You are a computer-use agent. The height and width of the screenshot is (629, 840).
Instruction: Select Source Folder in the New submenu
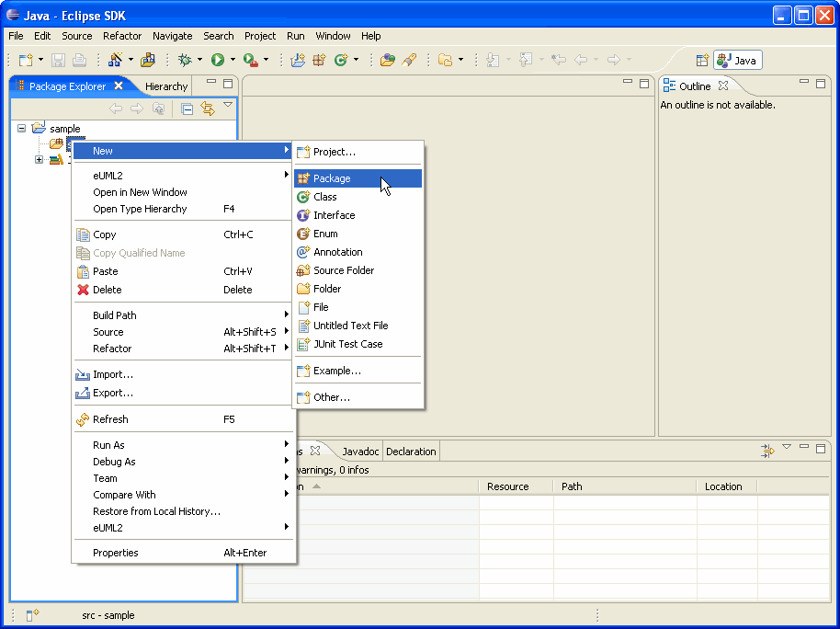click(x=358, y=270)
